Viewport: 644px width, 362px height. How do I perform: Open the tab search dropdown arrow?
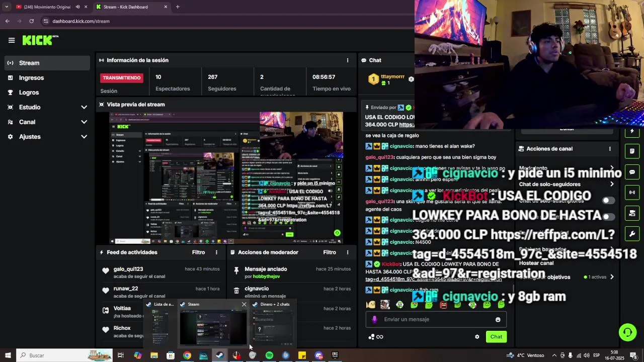click(x=7, y=7)
